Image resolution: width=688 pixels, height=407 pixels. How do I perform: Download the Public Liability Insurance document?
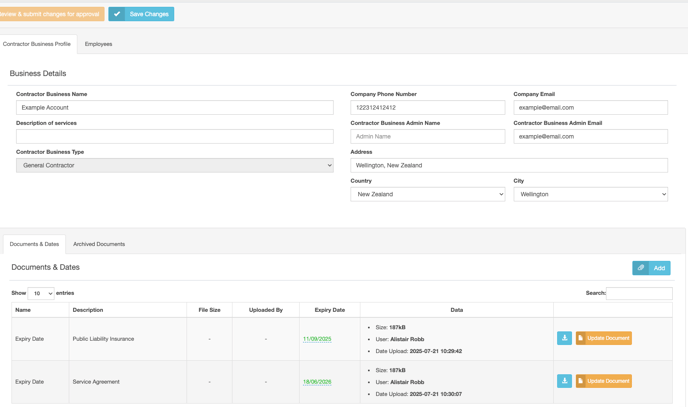pos(564,338)
